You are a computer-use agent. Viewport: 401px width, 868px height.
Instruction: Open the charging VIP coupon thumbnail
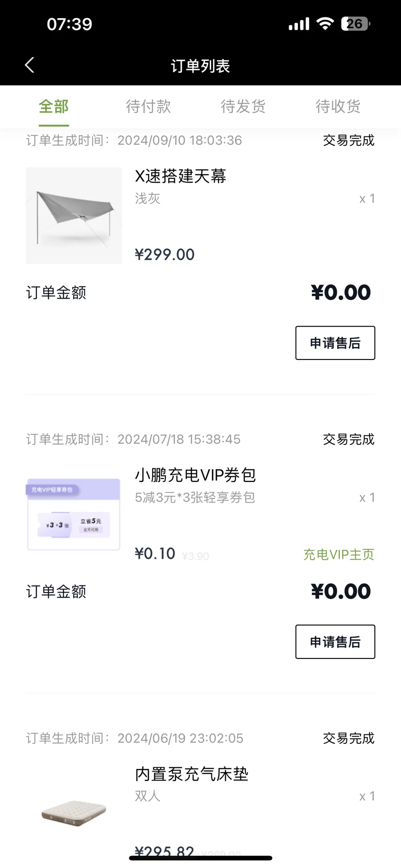click(74, 514)
